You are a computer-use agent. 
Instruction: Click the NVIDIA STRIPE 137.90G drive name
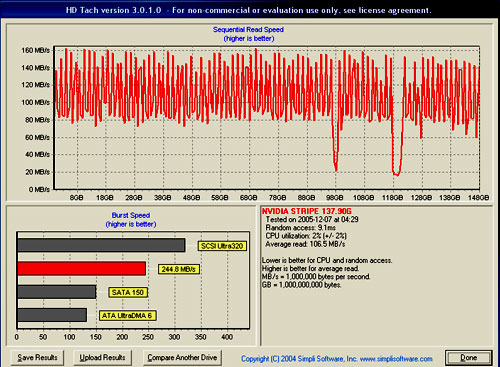click(307, 211)
